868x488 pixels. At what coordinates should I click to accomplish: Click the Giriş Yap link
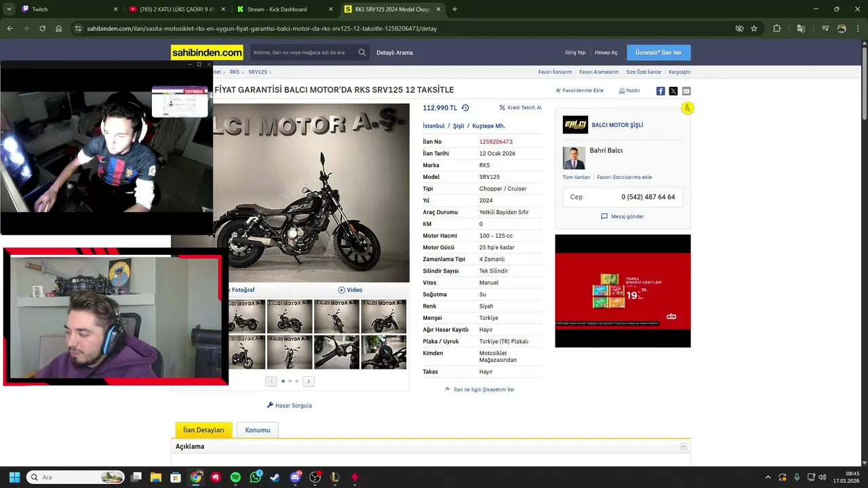click(x=575, y=52)
